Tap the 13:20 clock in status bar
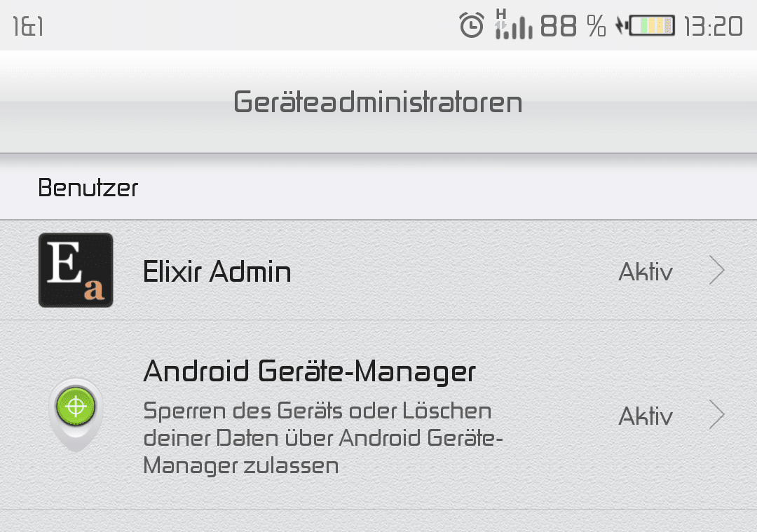757x532 pixels. 713,26
